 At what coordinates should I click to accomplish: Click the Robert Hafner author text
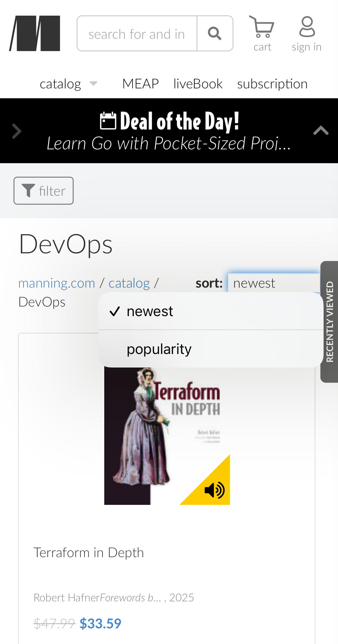[66, 598]
